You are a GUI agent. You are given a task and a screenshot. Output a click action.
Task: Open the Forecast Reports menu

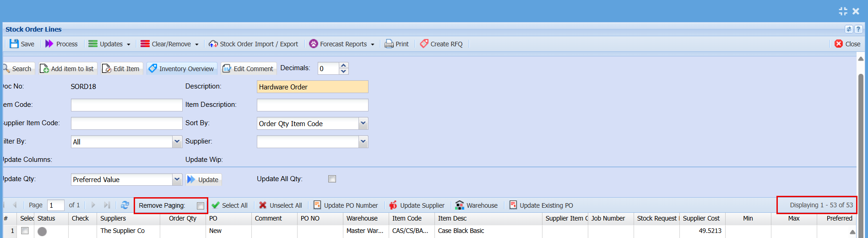[x=342, y=44]
